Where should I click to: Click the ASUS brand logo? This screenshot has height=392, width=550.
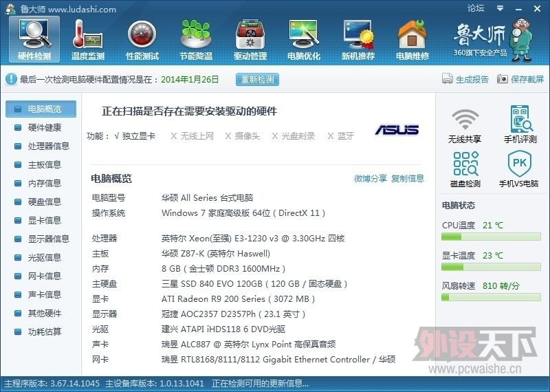pyautogui.click(x=397, y=129)
